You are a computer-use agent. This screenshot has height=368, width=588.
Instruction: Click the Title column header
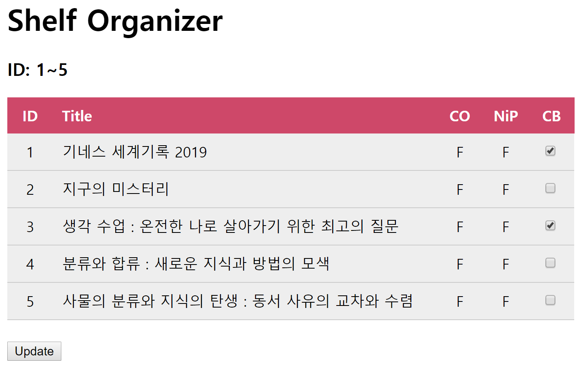coord(77,116)
